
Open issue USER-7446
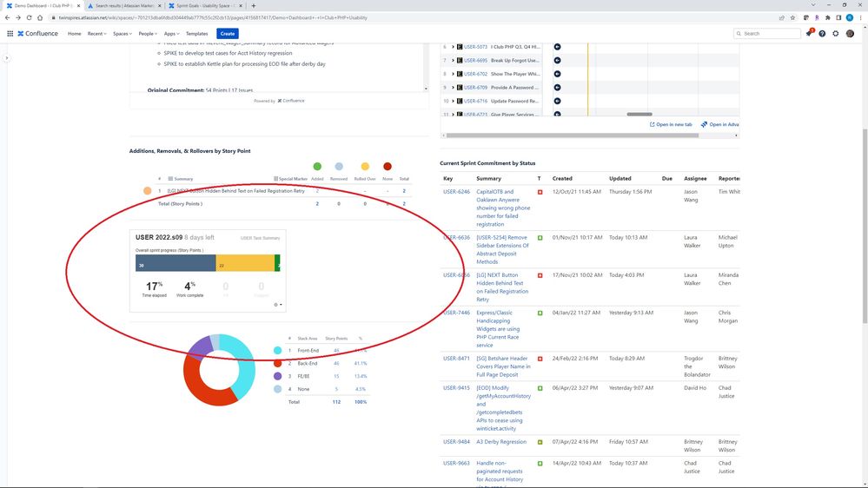coord(456,313)
